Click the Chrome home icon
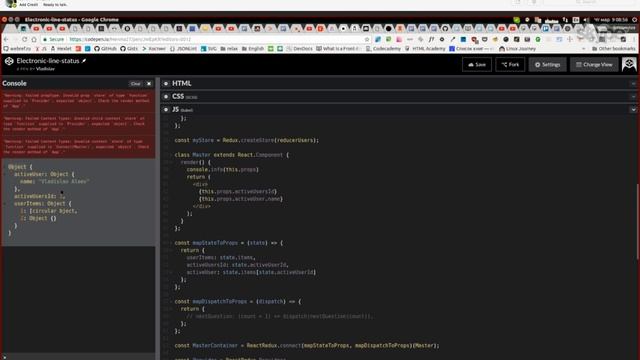640x360 pixels. 34,39
